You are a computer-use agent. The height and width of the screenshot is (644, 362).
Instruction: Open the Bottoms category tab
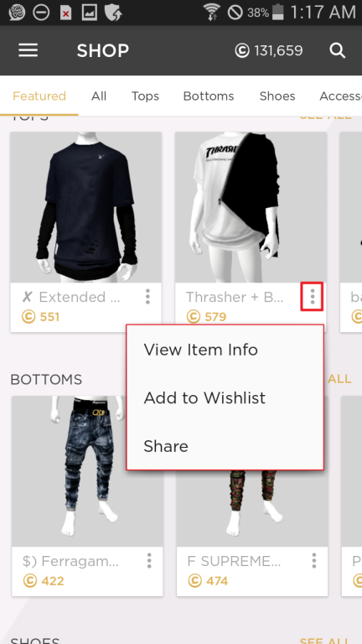coord(209,96)
